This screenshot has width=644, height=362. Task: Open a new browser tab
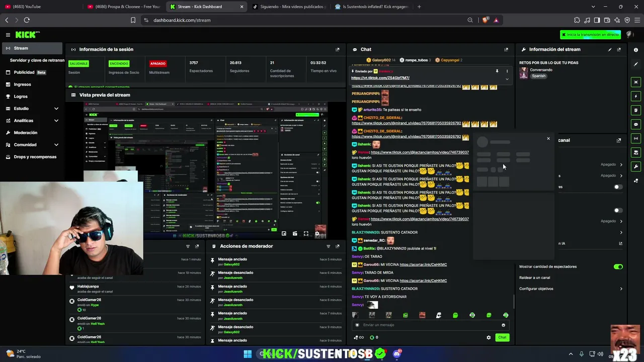click(419, 7)
